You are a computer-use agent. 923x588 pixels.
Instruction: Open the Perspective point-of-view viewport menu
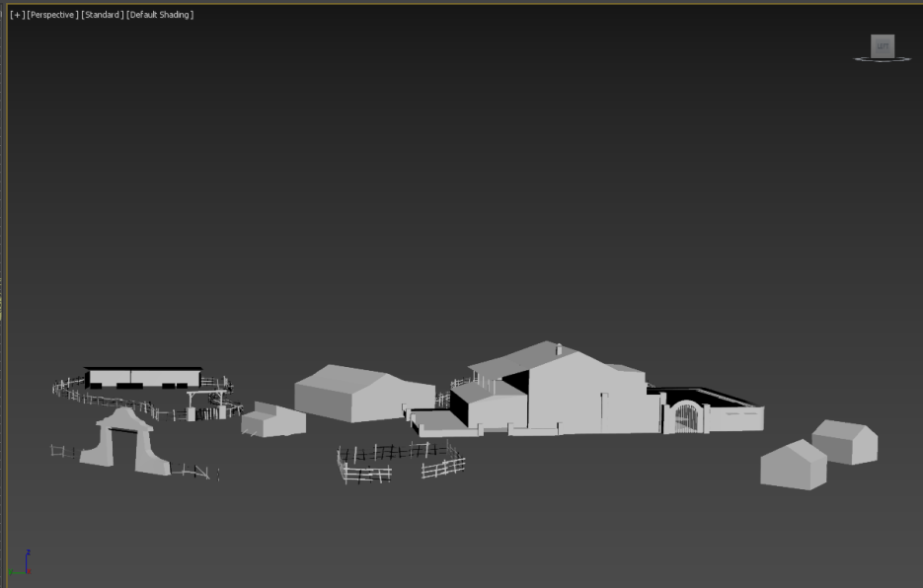point(52,15)
